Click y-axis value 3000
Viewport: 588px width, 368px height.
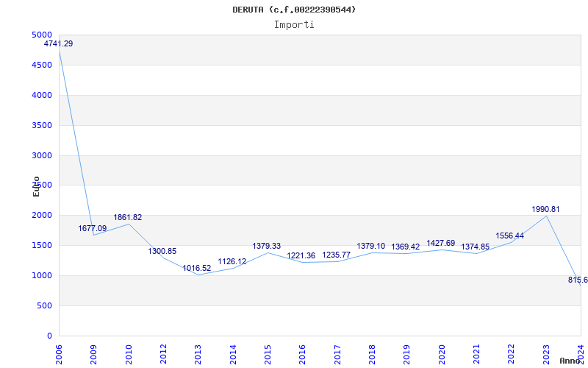pyautogui.click(x=42, y=155)
